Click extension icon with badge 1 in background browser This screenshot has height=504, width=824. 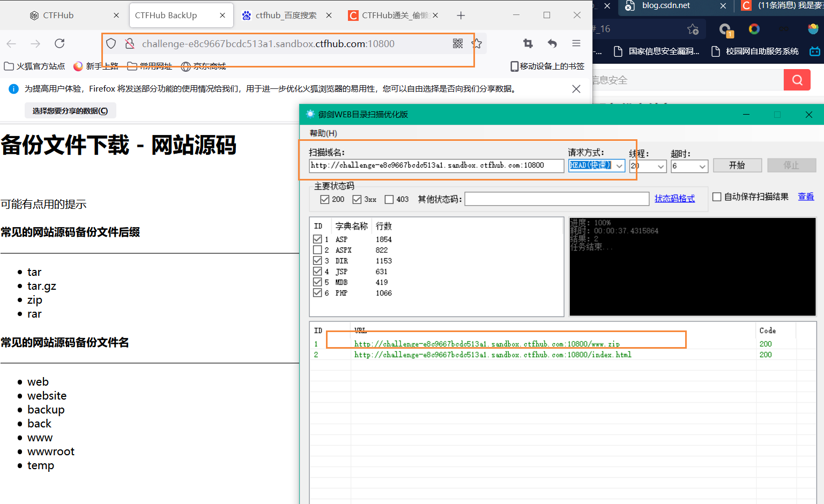tap(726, 30)
